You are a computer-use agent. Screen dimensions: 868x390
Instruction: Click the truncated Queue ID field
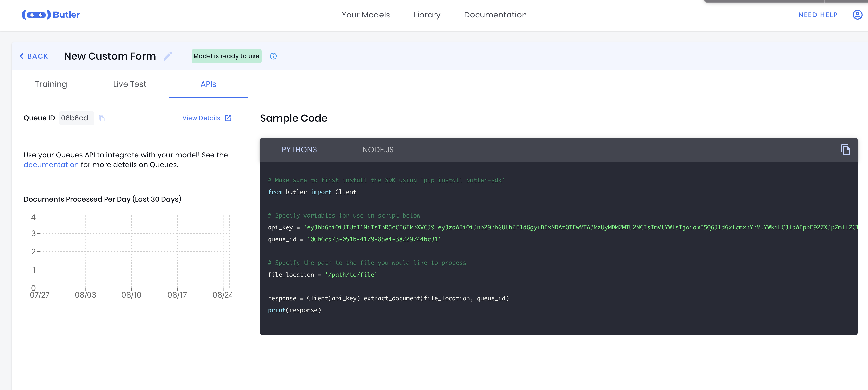tap(76, 118)
